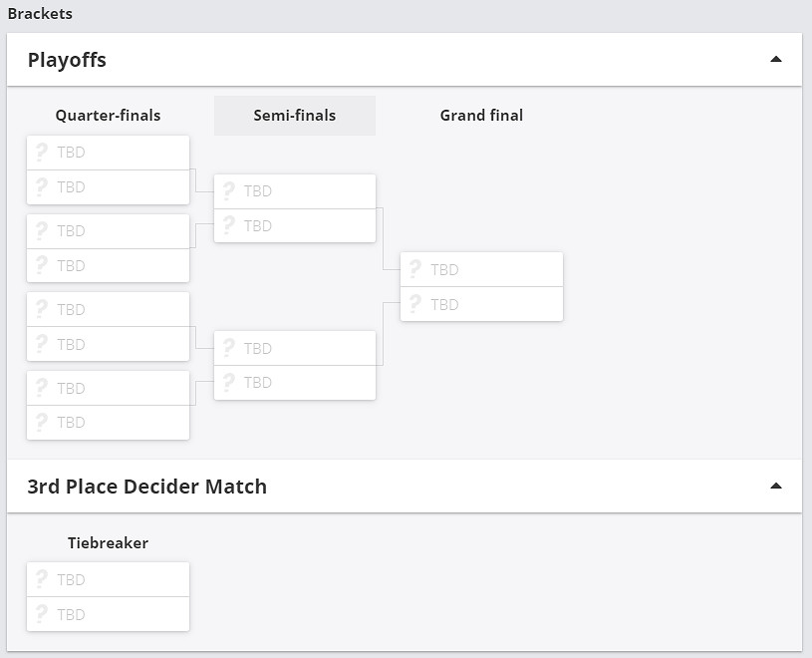Select the Semi-finals round header

295,116
